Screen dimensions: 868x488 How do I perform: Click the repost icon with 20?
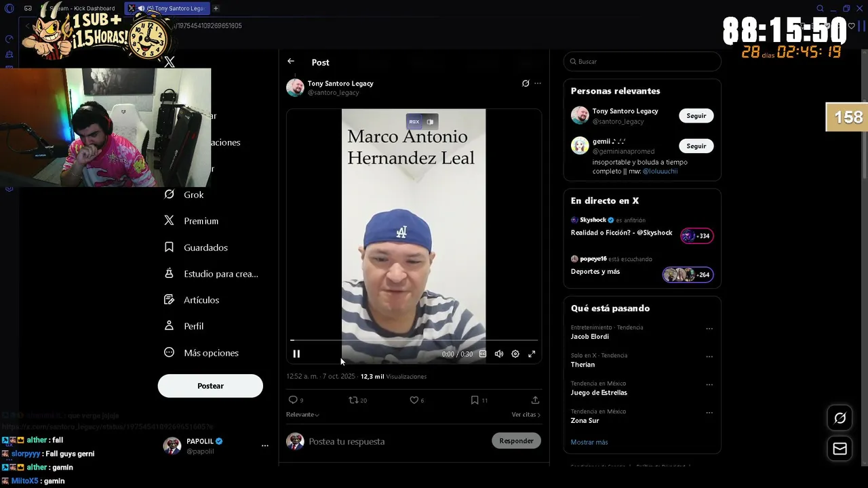click(353, 400)
